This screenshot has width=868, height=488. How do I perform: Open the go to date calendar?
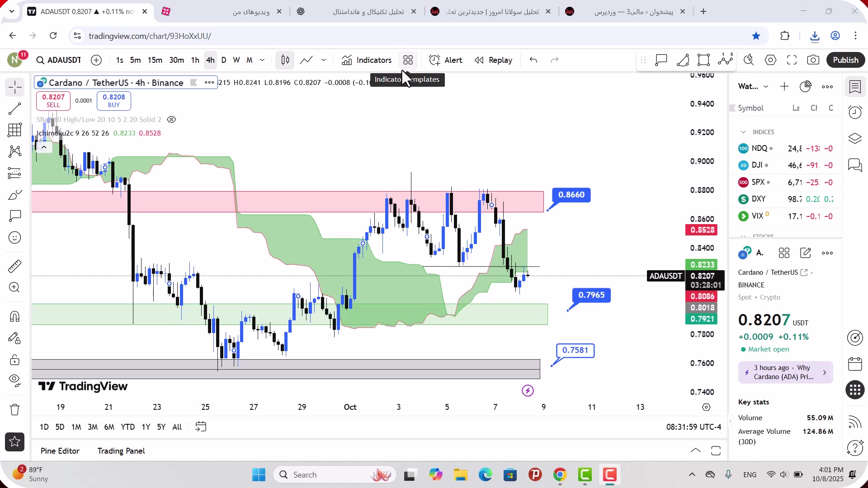pyautogui.click(x=201, y=427)
